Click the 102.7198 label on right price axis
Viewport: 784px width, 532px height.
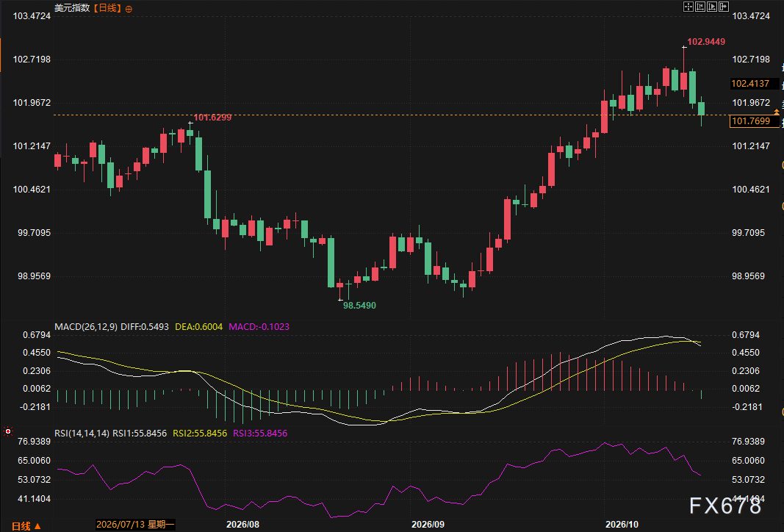tap(751, 60)
